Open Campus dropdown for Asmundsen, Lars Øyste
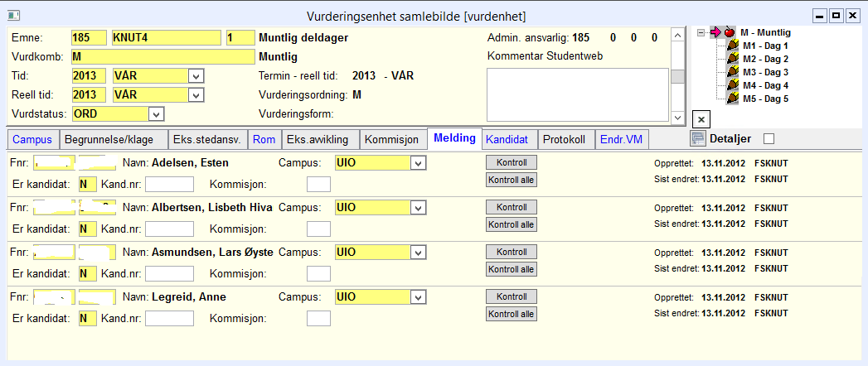868x366 pixels. point(419,253)
